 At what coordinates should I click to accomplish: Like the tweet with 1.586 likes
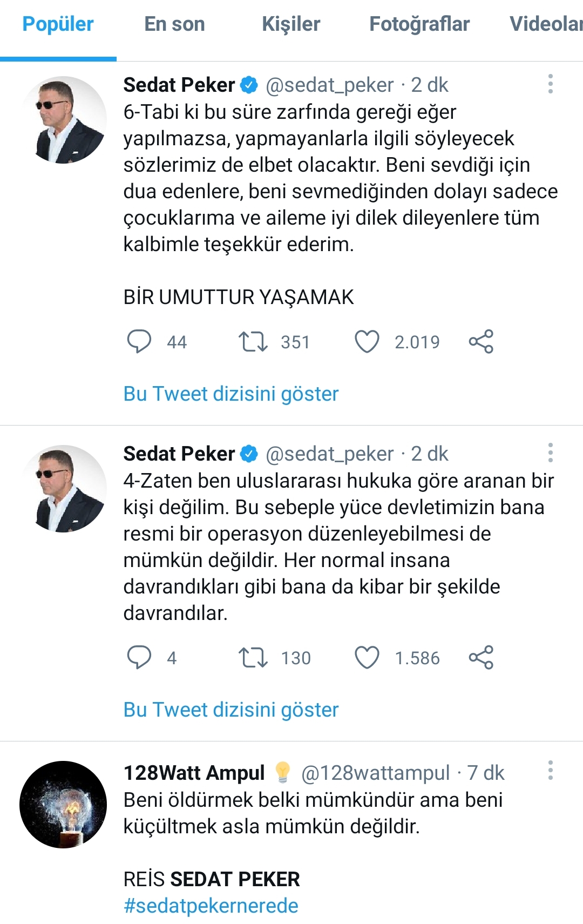[x=367, y=658]
